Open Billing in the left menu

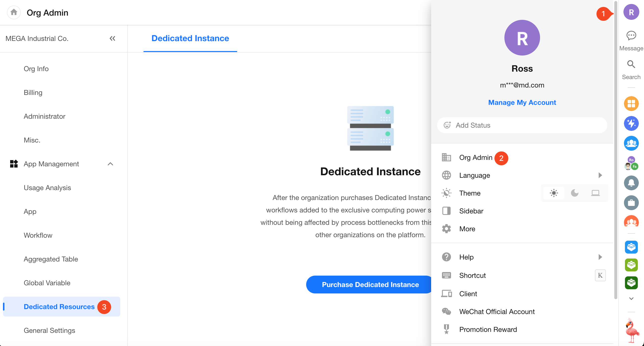[x=33, y=92]
